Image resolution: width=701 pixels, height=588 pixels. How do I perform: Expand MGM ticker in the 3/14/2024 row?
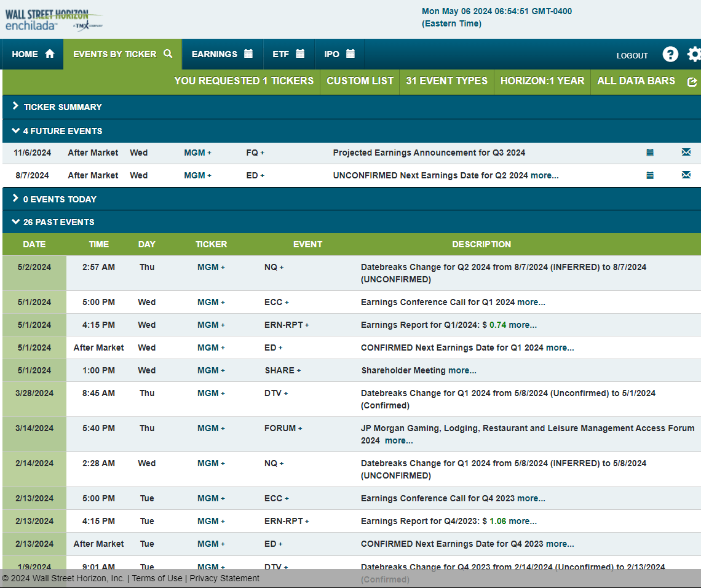pos(211,428)
